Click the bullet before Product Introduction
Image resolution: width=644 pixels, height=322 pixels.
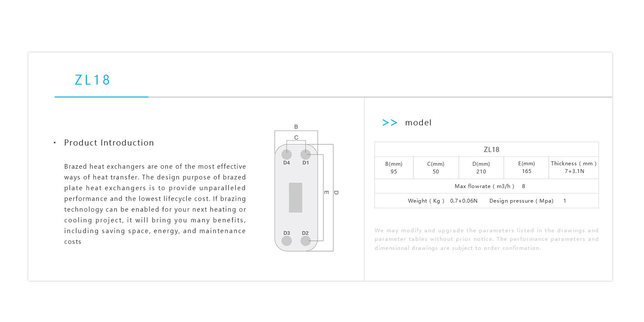tap(55, 143)
